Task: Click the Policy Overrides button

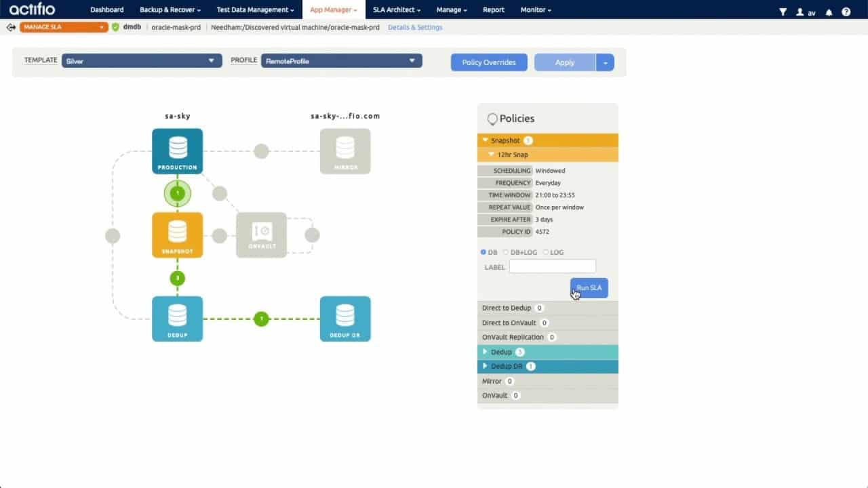Action: (489, 62)
